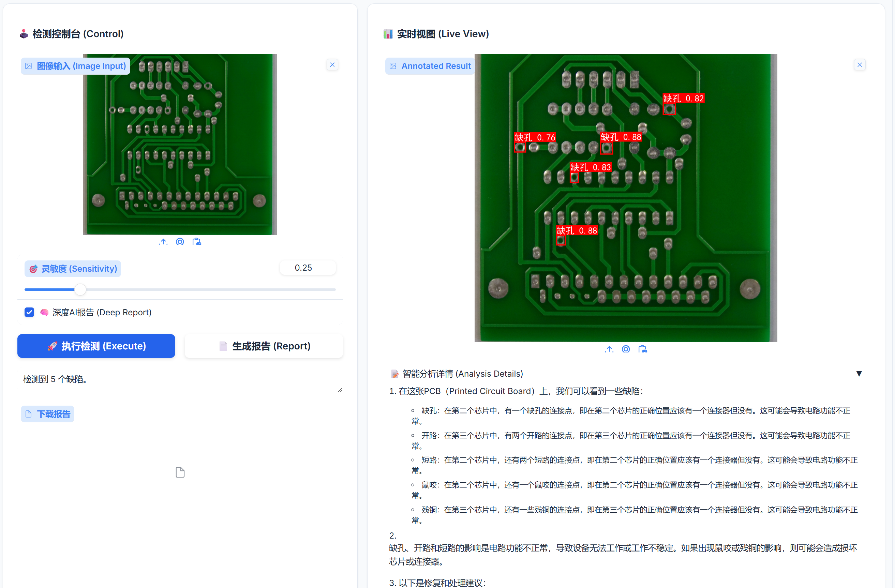Click clipboard paste icon under input image

coord(197,242)
